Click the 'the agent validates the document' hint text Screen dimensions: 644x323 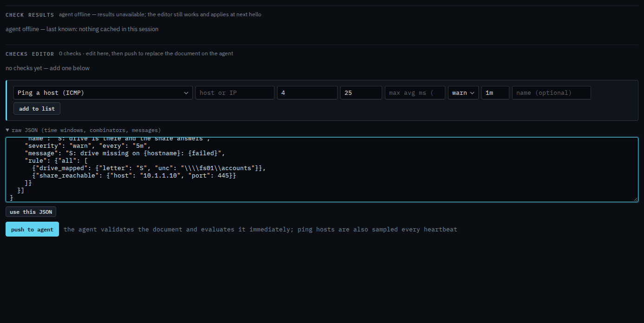[260, 229]
